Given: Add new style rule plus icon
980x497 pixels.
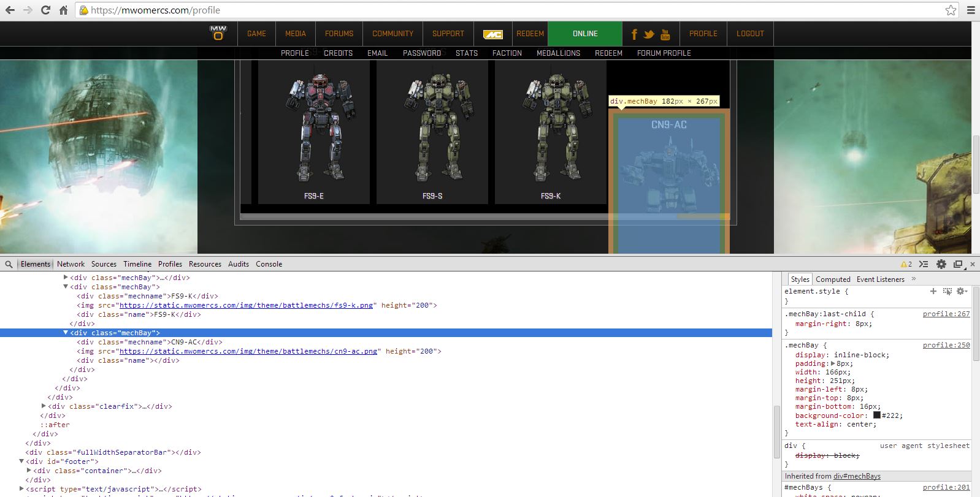Looking at the screenshot, I should pyautogui.click(x=933, y=291).
